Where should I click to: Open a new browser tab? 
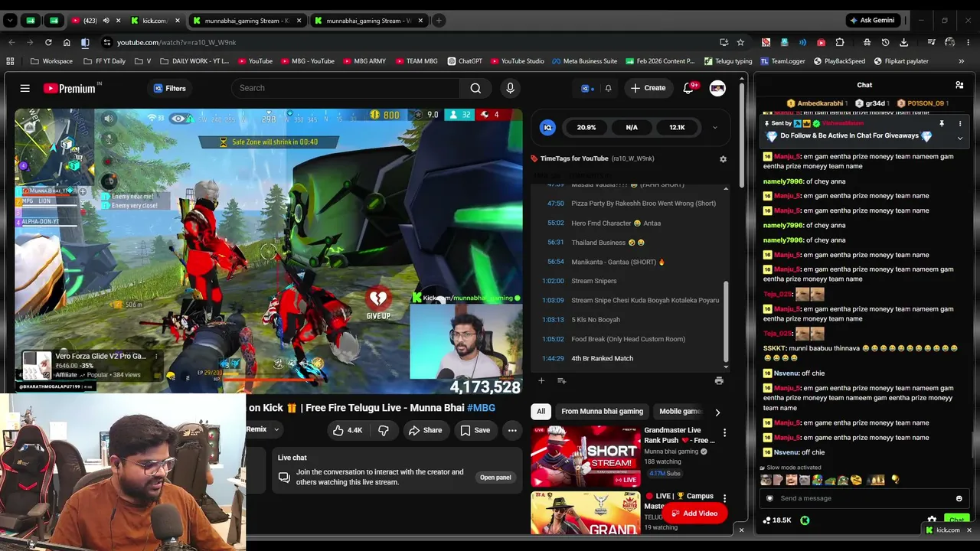coord(439,21)
